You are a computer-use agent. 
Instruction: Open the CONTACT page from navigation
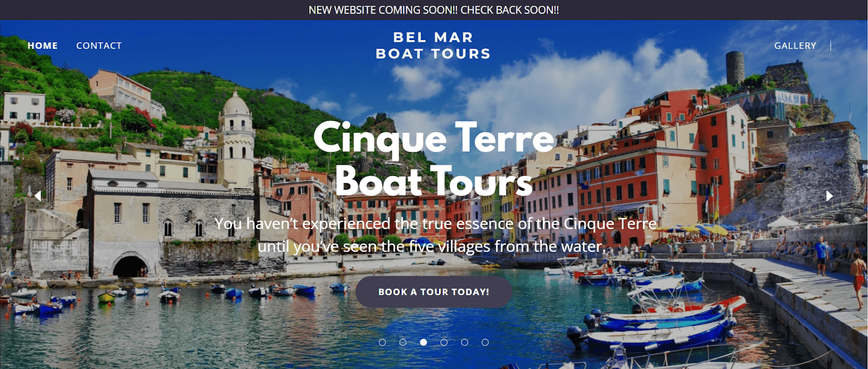(x=99, y=46)
